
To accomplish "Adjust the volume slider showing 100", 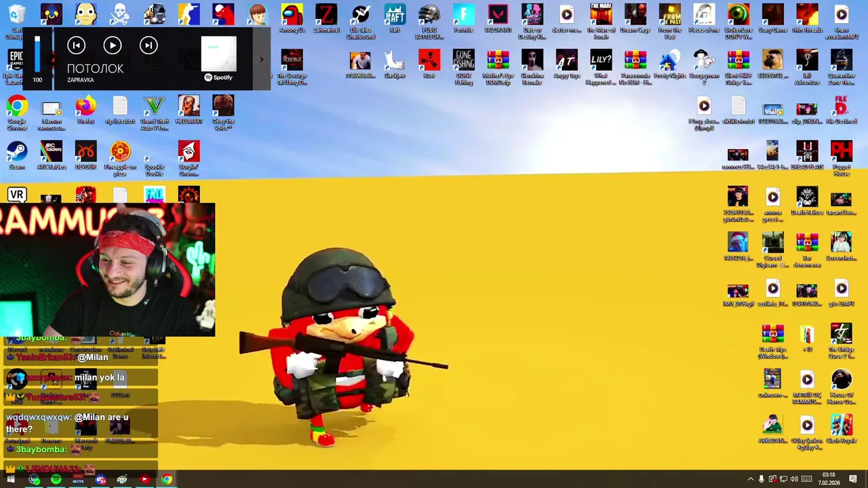I will (37, 54).
